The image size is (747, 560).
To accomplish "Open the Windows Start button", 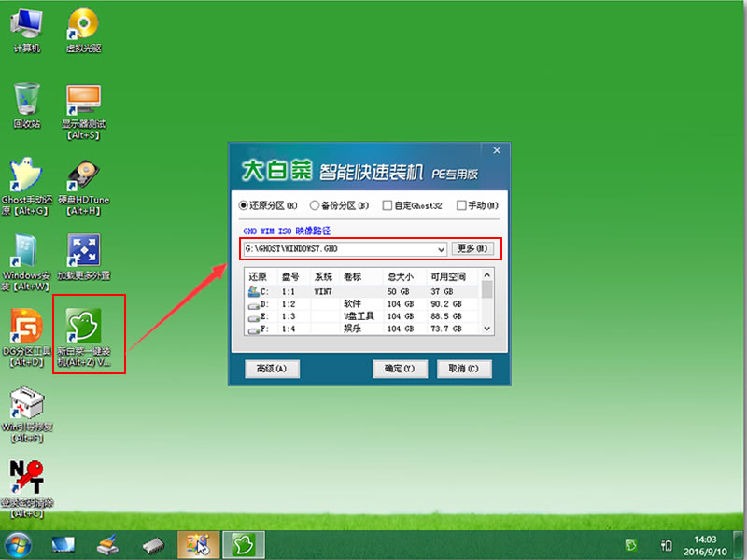I will point(17,545).
